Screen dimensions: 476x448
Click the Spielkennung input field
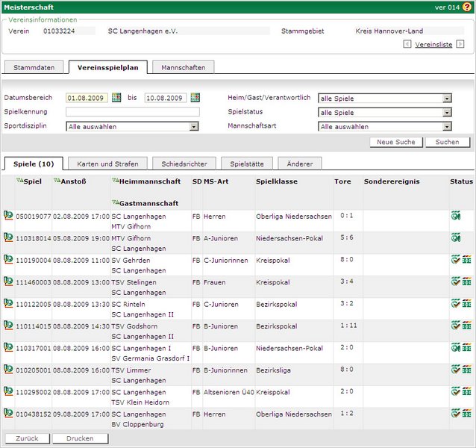coord(133,112)
